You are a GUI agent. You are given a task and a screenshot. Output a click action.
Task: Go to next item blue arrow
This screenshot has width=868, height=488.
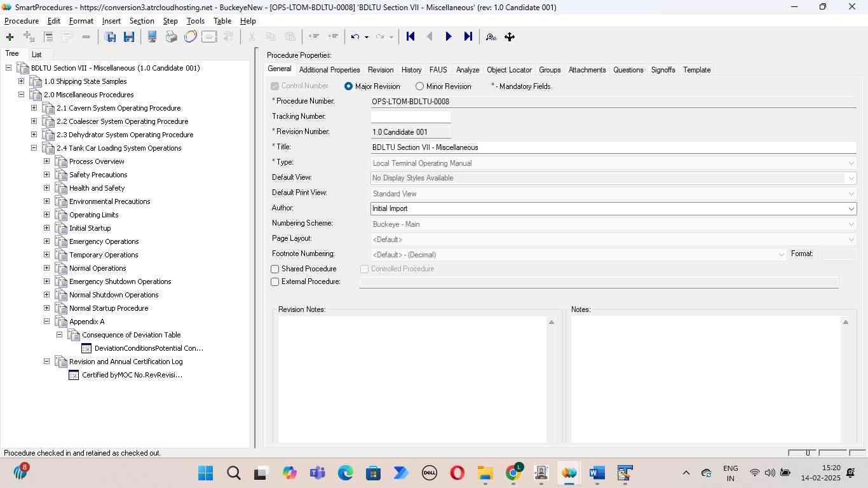pos(449,37)
